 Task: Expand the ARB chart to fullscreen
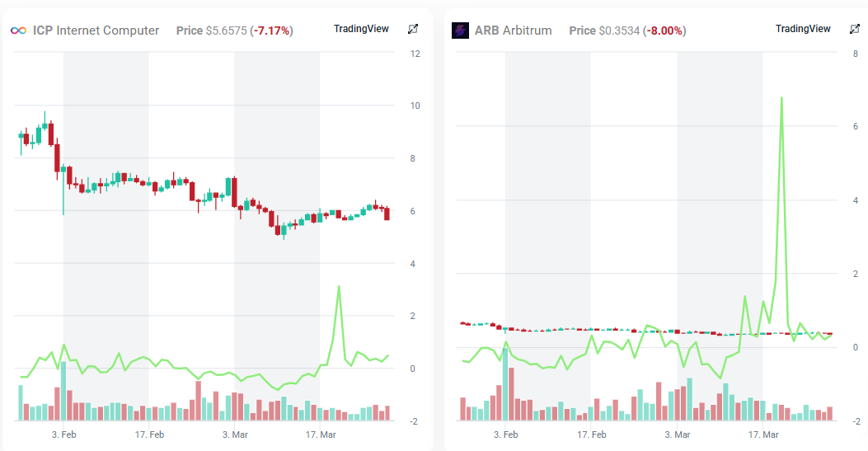pos(855,30)
